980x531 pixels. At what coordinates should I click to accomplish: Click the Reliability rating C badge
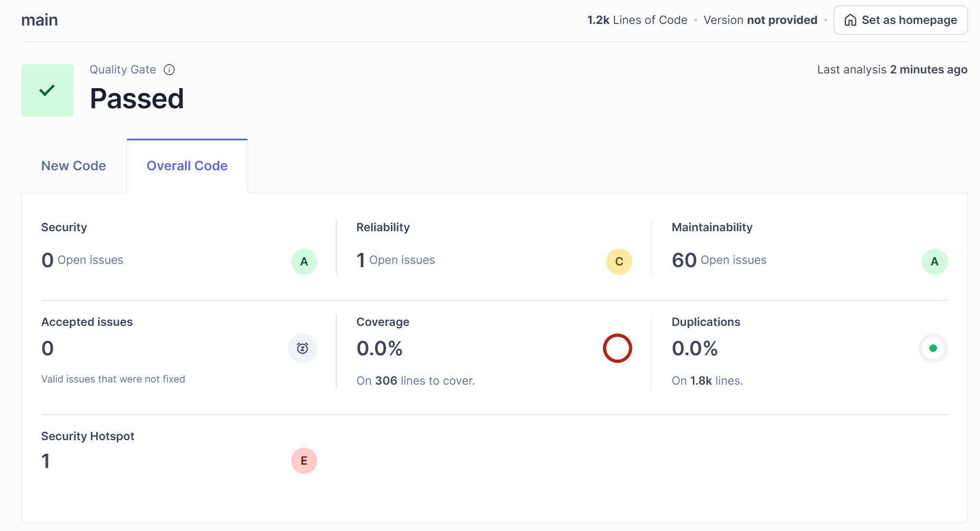click(x=619, y=262)
